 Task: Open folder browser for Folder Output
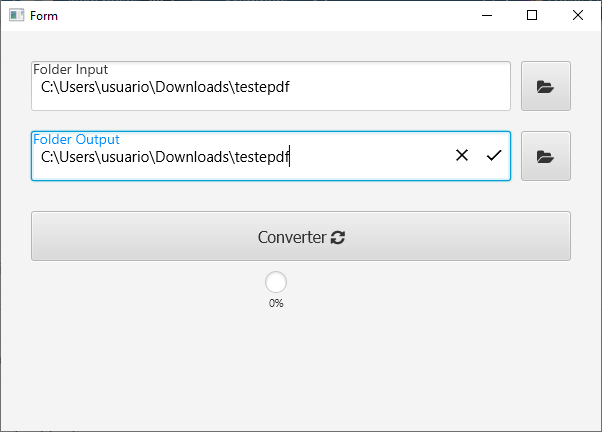(545, 157)
